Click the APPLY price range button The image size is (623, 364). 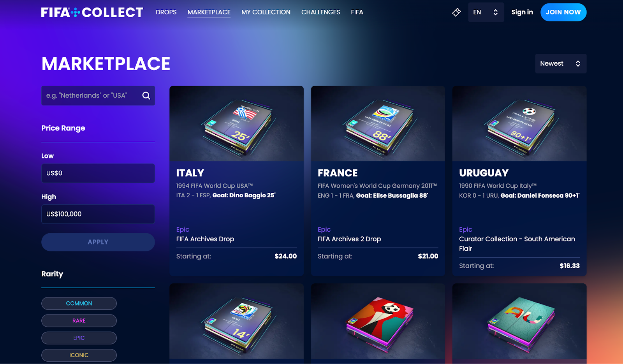tap(98, 242)
